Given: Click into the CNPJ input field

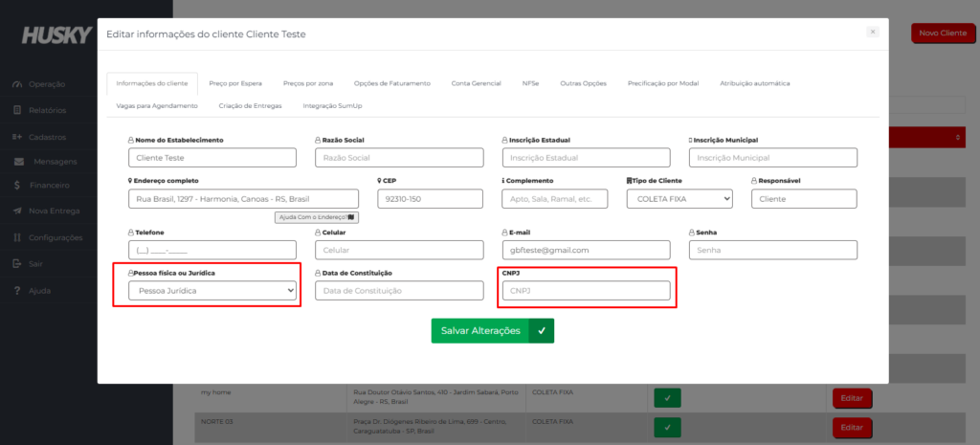Looking at the screenshot, I should pos(588,290).
